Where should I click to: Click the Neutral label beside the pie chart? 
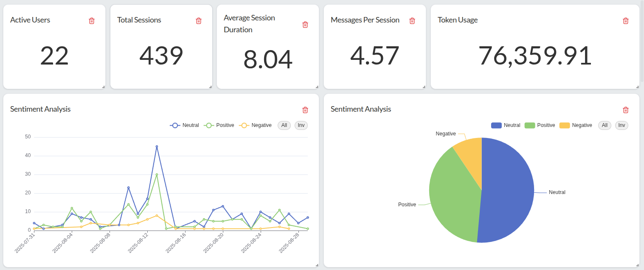tap(557, 192)
